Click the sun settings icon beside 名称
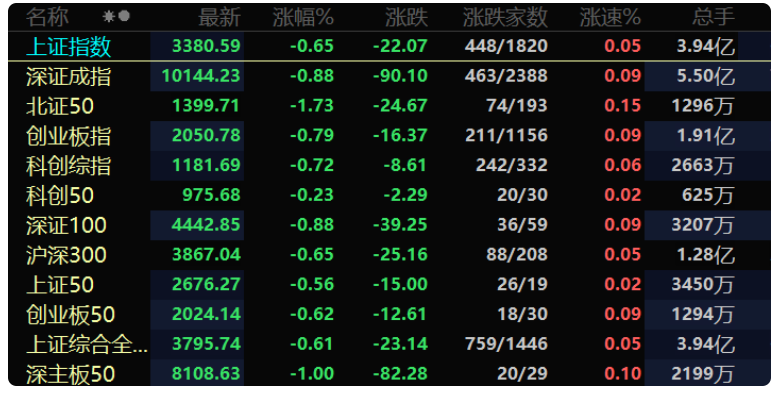The image size is (774, 394). (x=108, y=17)
